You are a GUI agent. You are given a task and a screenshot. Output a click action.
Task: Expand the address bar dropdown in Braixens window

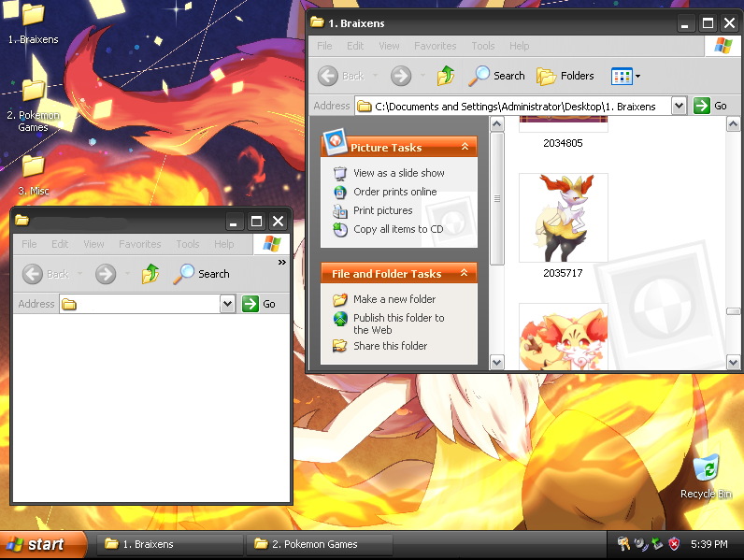pos(679,106)
